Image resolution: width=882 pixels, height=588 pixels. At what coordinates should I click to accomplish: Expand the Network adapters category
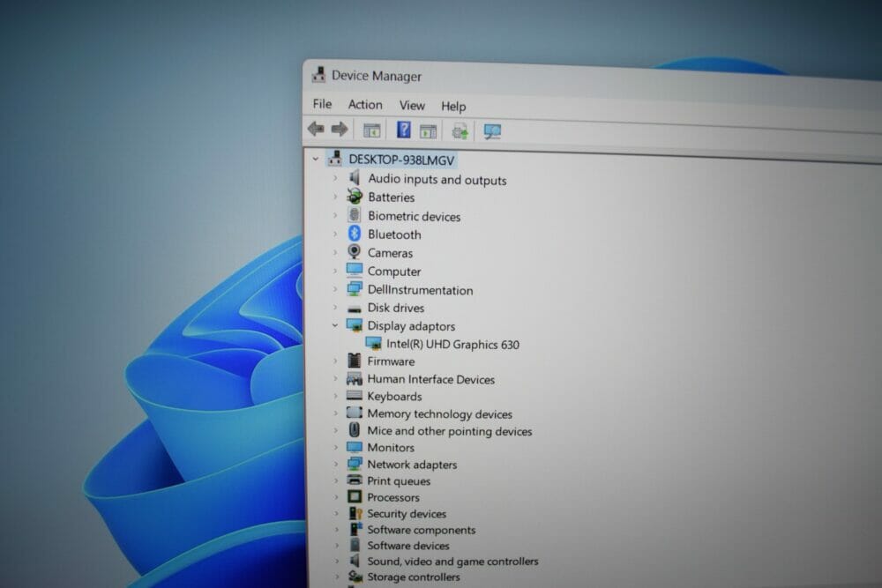(x=336, y=464)
